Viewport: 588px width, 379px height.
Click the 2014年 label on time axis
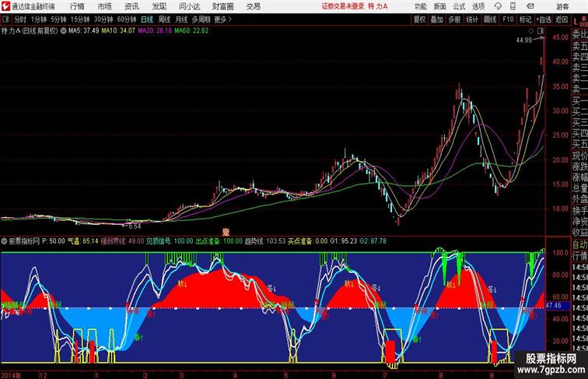pyautogui.click(x=11, y=375)
